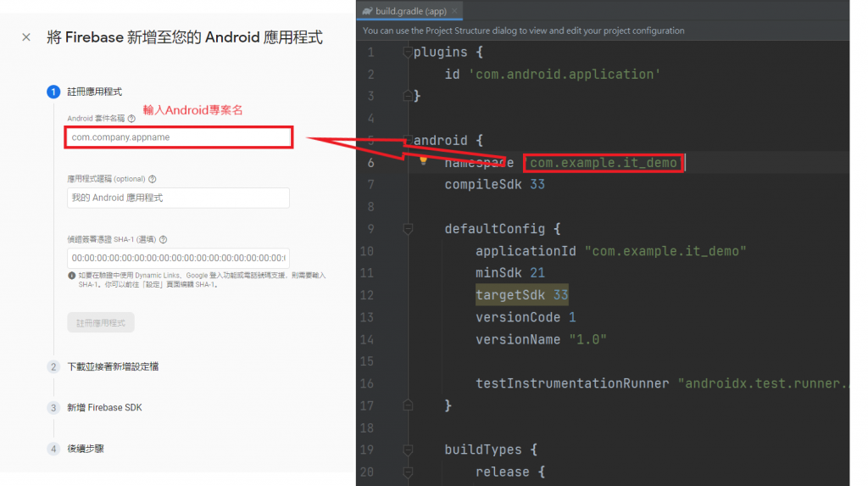Open help icon beside SHA-1 label

163,239
